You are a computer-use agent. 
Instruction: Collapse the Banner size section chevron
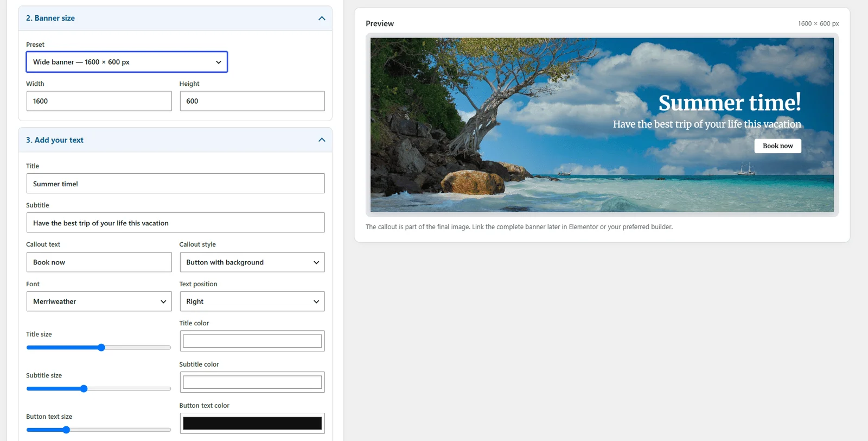point(322,18)
